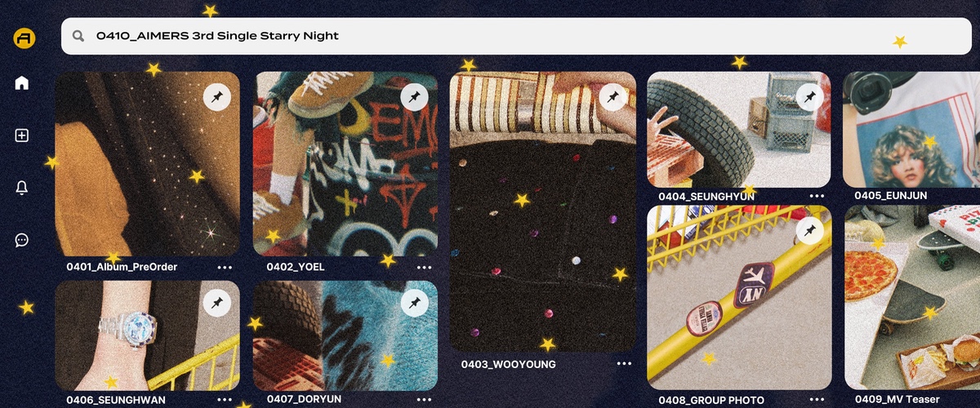Screen dimensions: 980x408
Task: Click the create plus icon in sidebar
Action: pyautogui.click(x=22, y=135)
